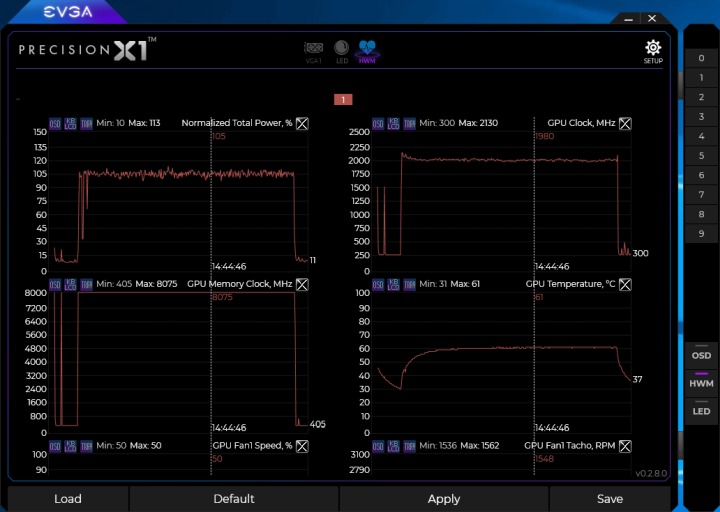Toggle OSD for GPU Fan1 Speed

[x=55, y=446]
